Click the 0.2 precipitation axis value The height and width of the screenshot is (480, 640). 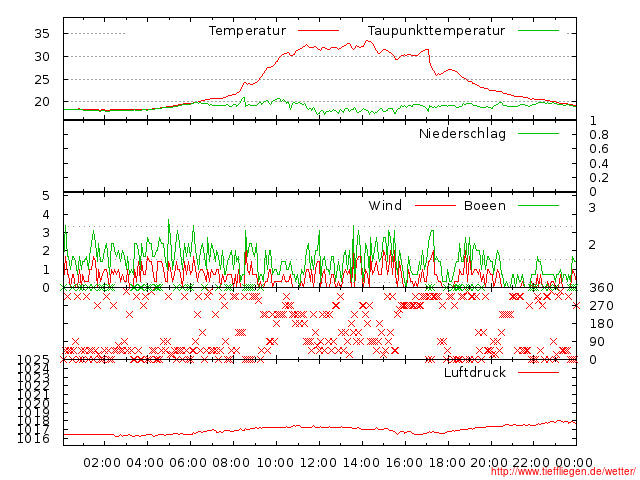click(599, 178)
